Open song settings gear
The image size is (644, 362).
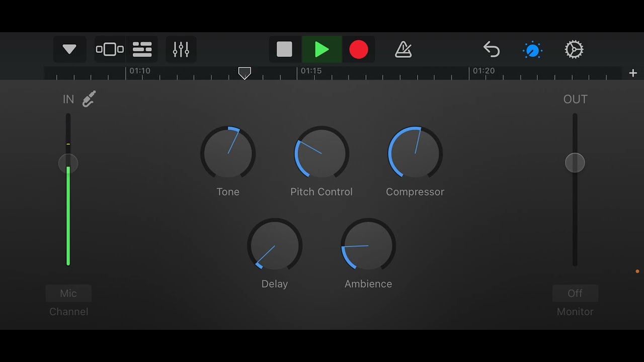574,49
